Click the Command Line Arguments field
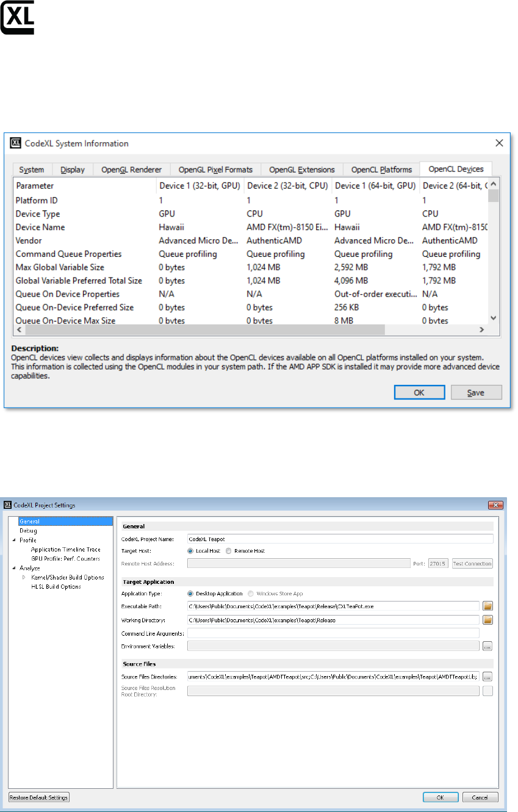The height and width of the screenshot is (812, 518). tap(333, 633)
